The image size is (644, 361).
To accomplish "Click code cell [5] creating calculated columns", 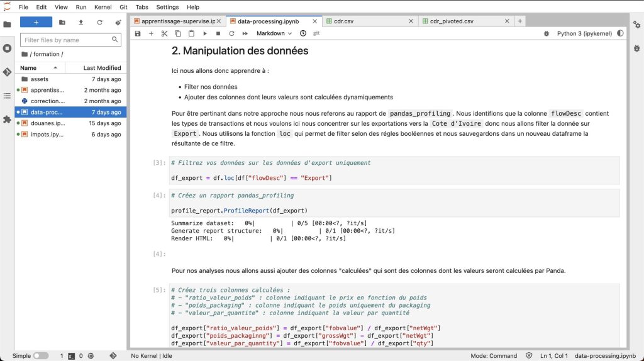I will coord(394,316).
